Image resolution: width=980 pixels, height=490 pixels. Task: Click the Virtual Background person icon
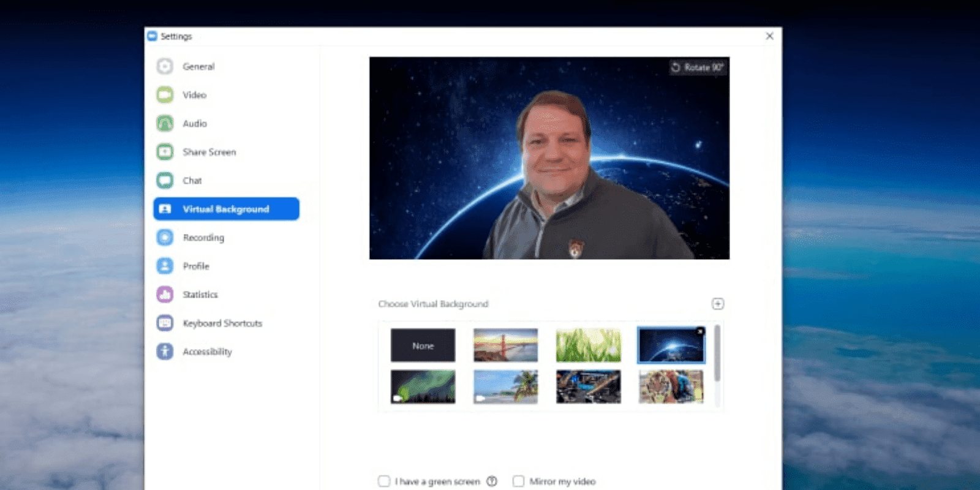click(x=165, y=209)
